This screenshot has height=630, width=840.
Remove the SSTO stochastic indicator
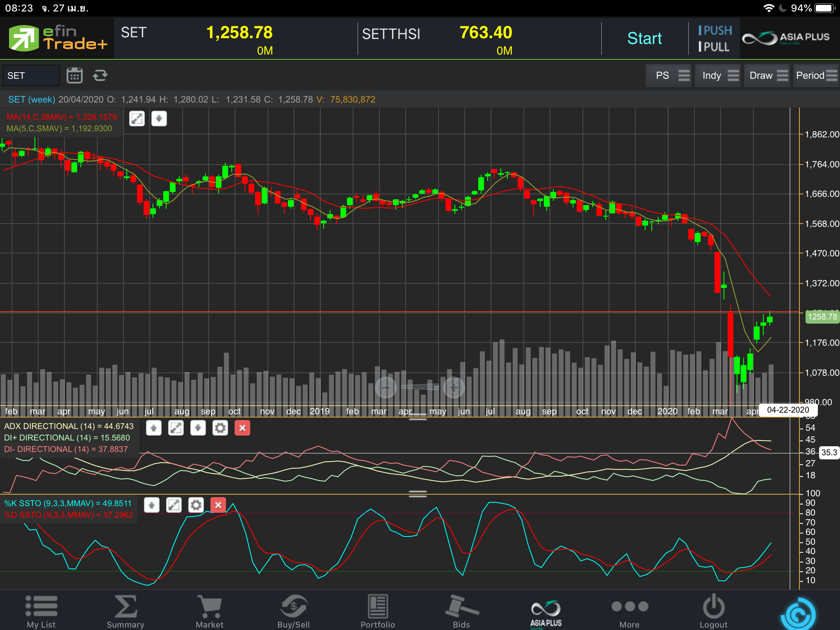[218, 505]
